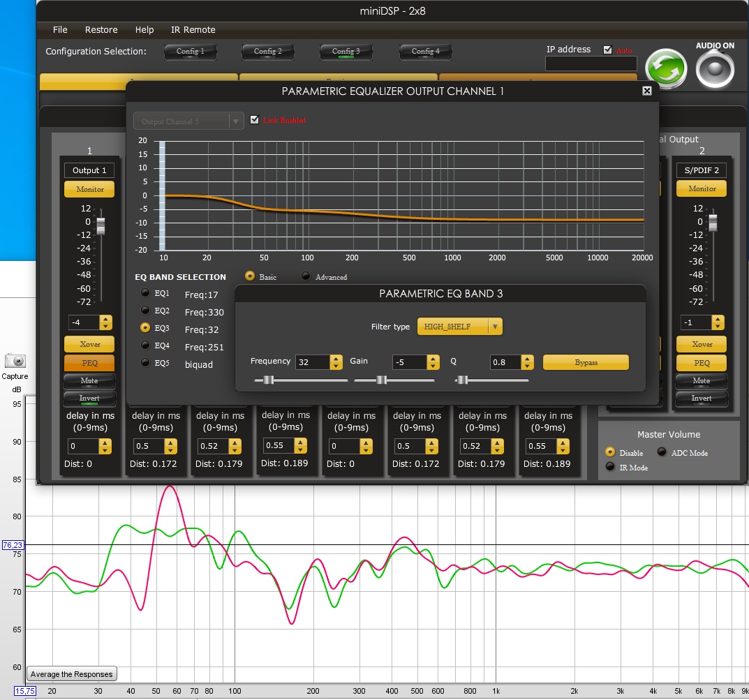Click the Q input field showing 0.8
The height and width of the screenshot is (700, 749).
coord(505,362)
